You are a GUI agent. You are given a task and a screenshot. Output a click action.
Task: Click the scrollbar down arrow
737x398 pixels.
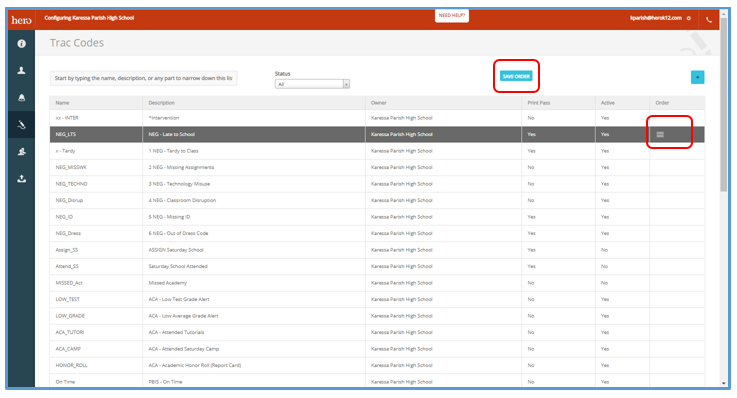723,383
